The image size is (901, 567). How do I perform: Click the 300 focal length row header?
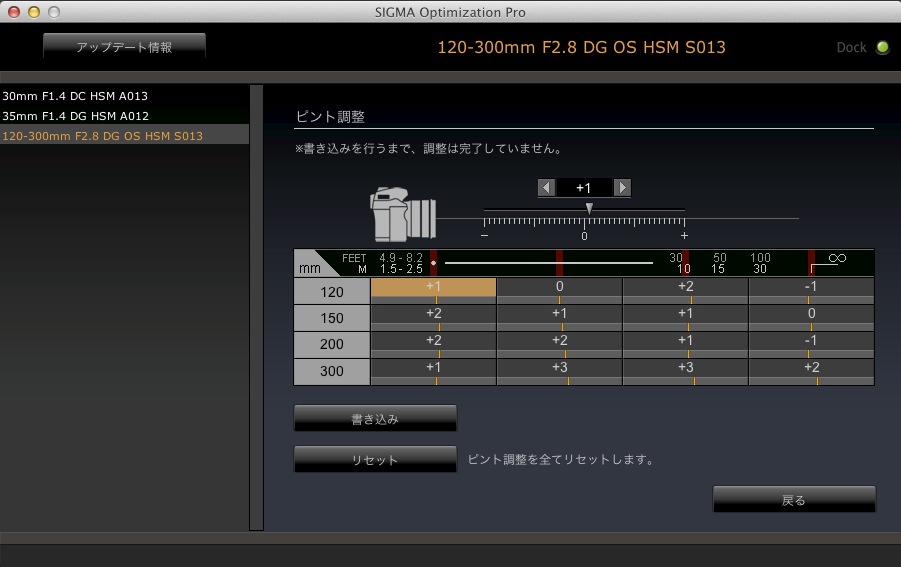[x=332, y=372]
